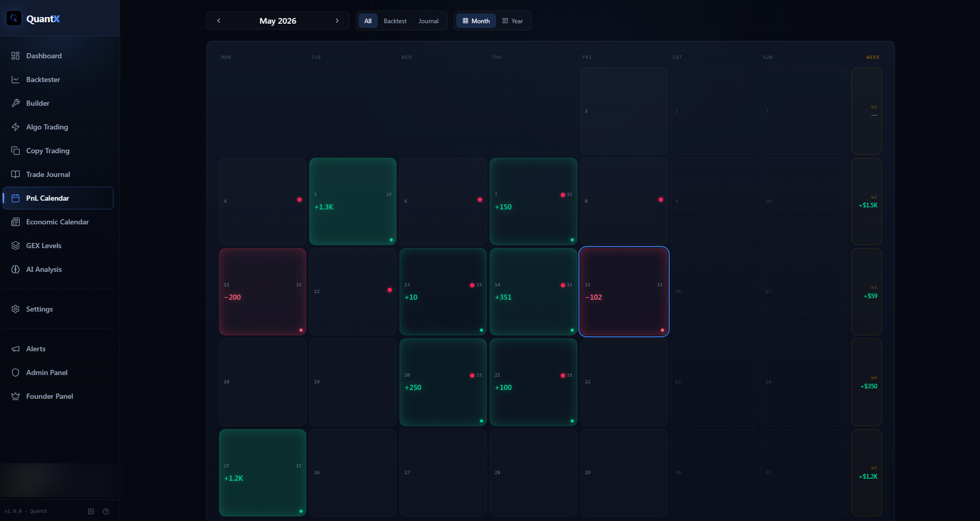Select May 4 day cell

(x=262, y=201)
